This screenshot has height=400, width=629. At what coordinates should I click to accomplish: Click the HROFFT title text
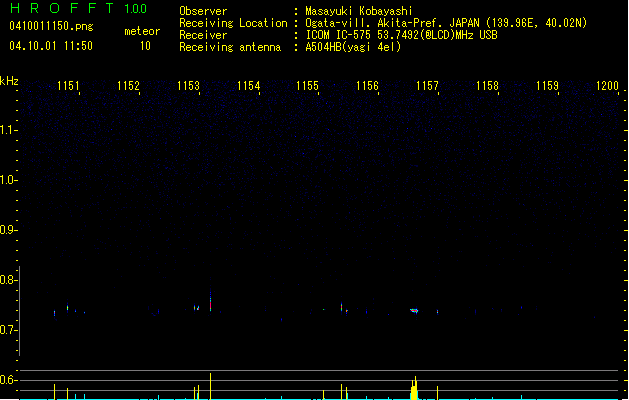(62, 8)
